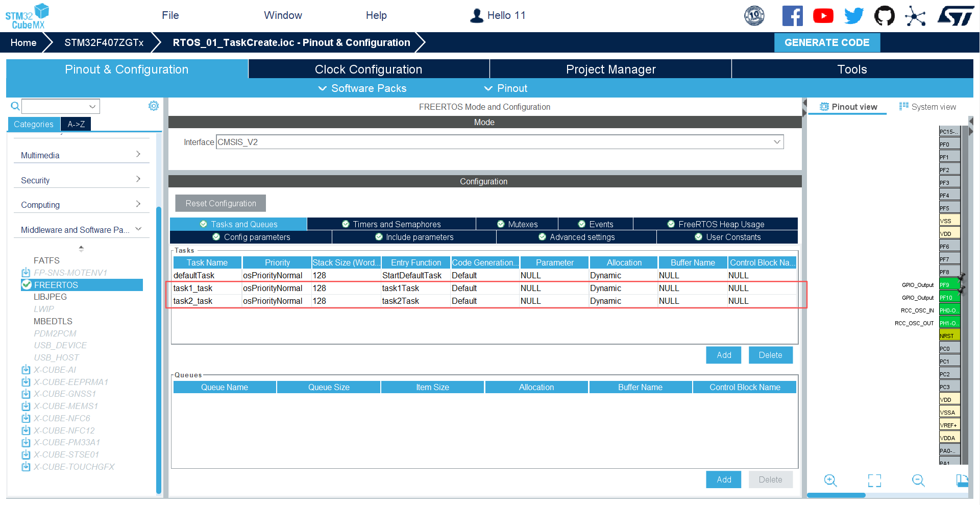980x505 pixels.
Task: Click the download icon beside X-CUBE-TOUCHGFX
Action: tap(26, 467)
